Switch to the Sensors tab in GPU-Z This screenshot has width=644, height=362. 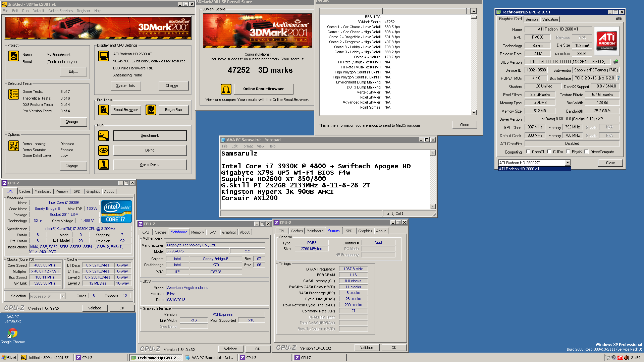[x=532, y=19]
